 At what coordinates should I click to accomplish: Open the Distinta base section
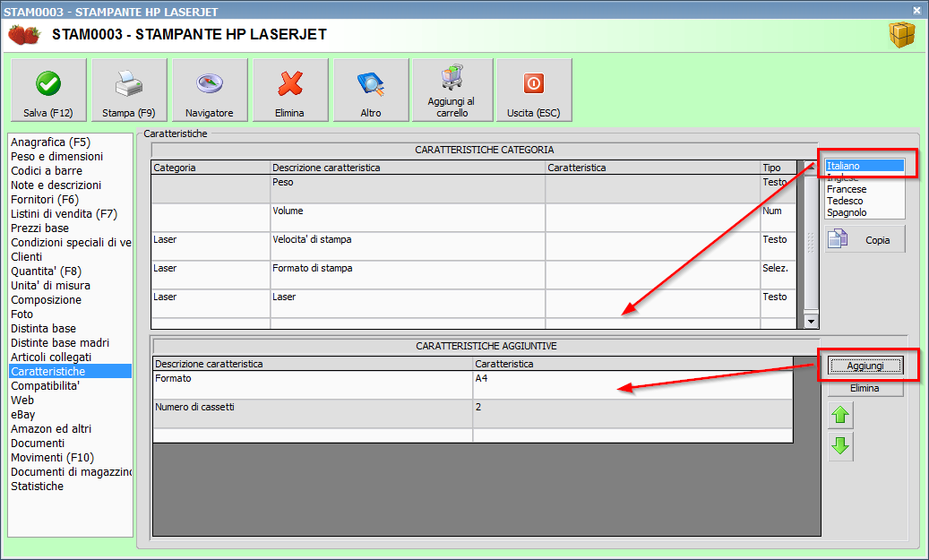70,328
